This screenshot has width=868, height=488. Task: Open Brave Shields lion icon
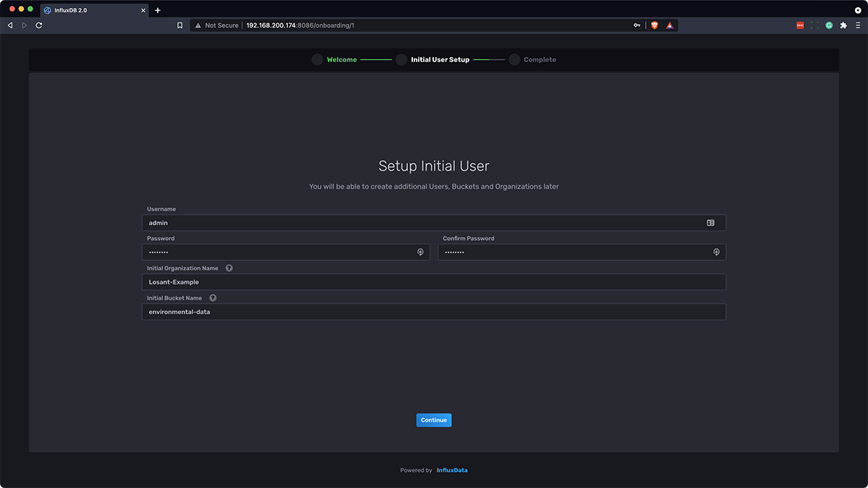click(655, 25)
